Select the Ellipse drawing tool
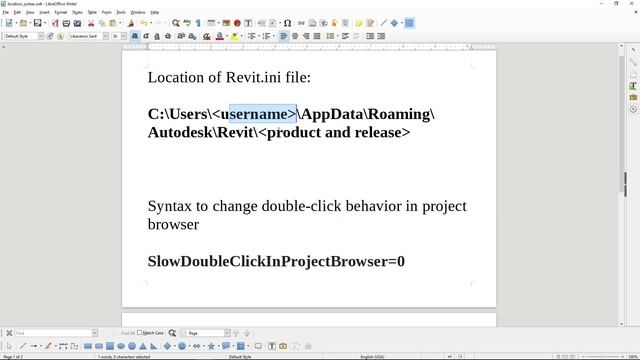The height and width of the screenshot is (360, 640). (x=121, y=346)
